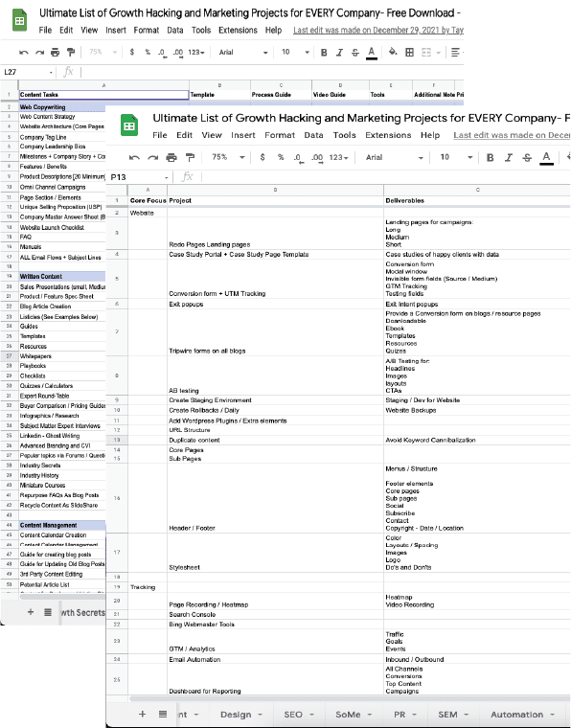Open horizontal align menu in back window
Screen dimensions: 571x728
[x=456, y=52]
